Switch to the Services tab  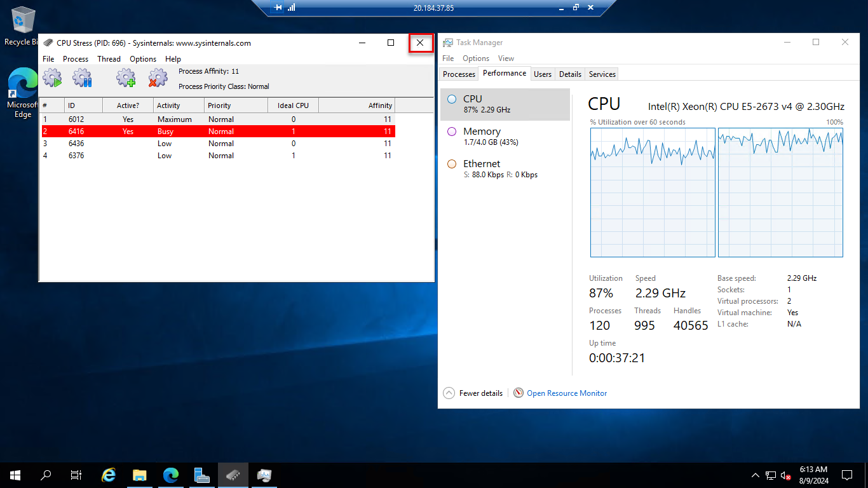(x=602, y=74)
